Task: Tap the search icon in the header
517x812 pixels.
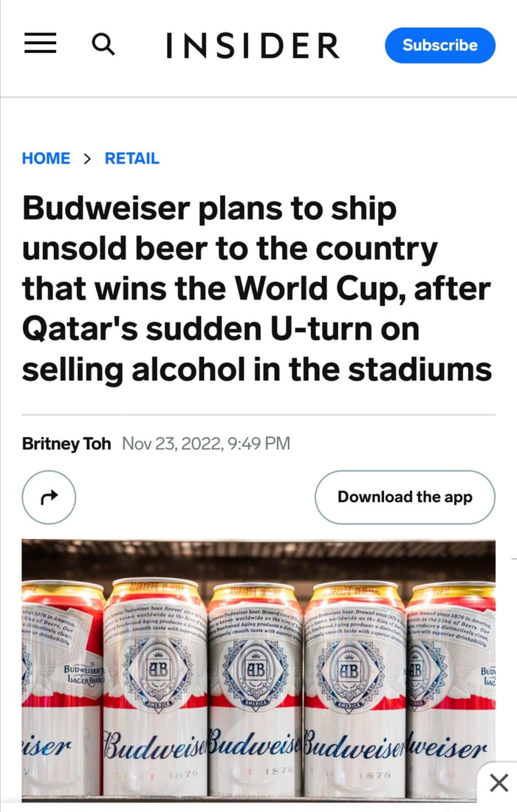Action: 103,44
